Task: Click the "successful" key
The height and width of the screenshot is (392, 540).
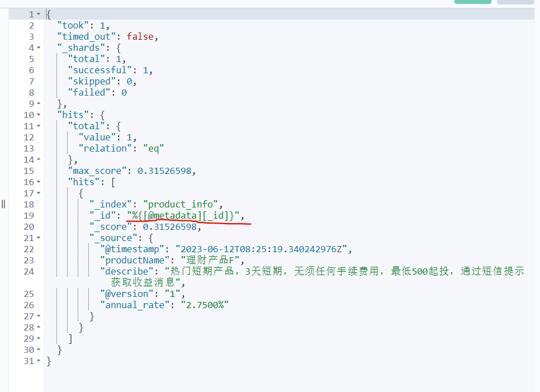Action: (x=100, y=70)
